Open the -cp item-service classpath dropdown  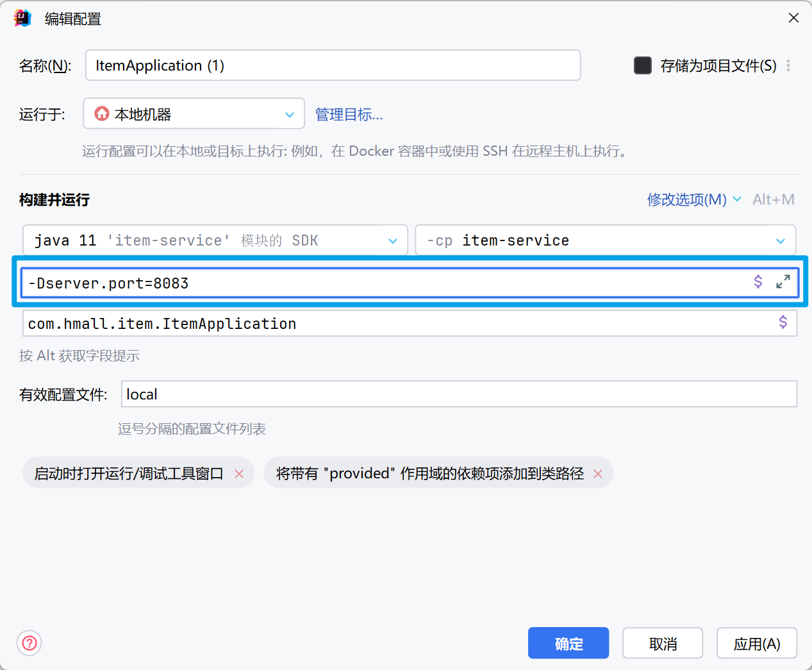(x=605, y=240)
